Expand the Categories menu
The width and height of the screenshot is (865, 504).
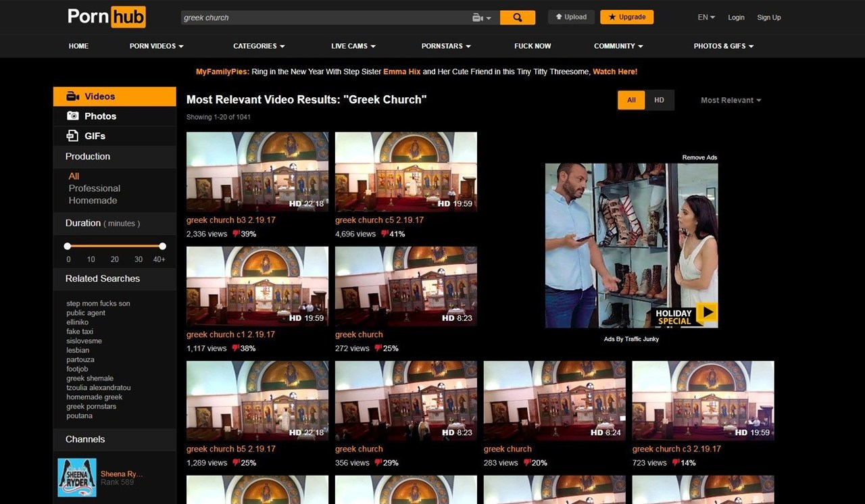[x=259, y=46]
